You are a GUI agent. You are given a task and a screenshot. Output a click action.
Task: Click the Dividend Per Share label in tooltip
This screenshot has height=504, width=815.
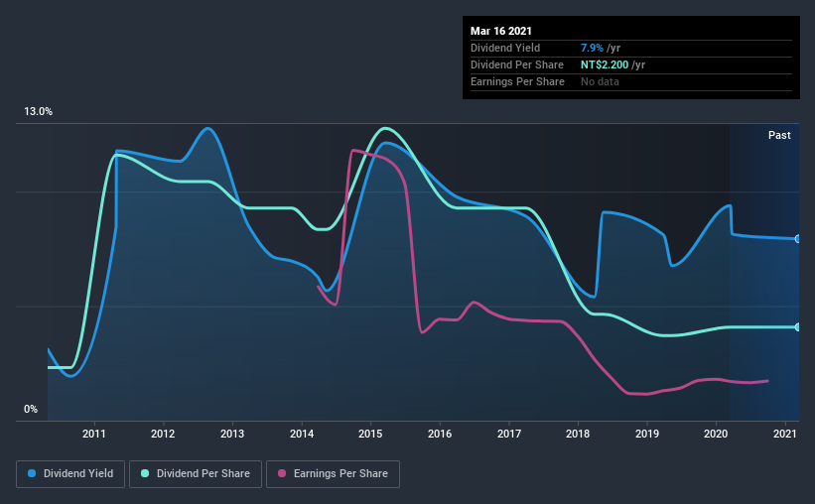coord(516,64)
